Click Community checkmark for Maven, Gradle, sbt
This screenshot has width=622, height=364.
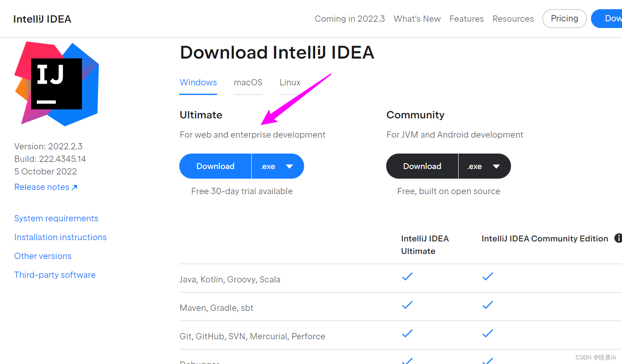488,305
